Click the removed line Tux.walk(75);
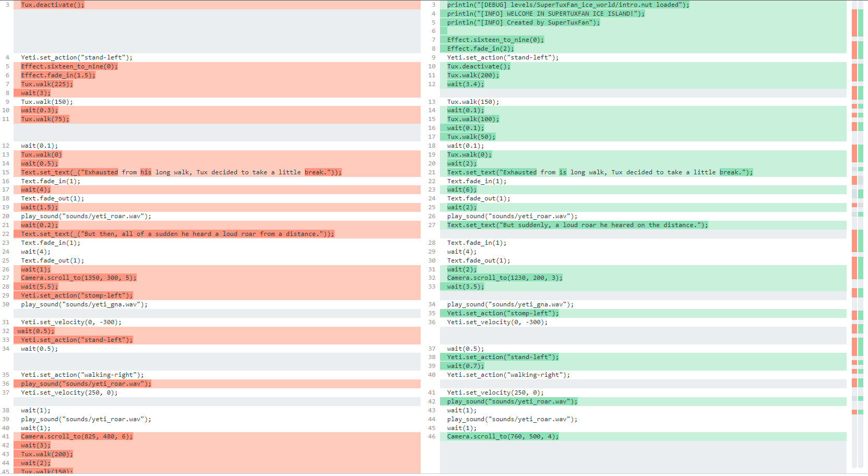 [45, 119]
